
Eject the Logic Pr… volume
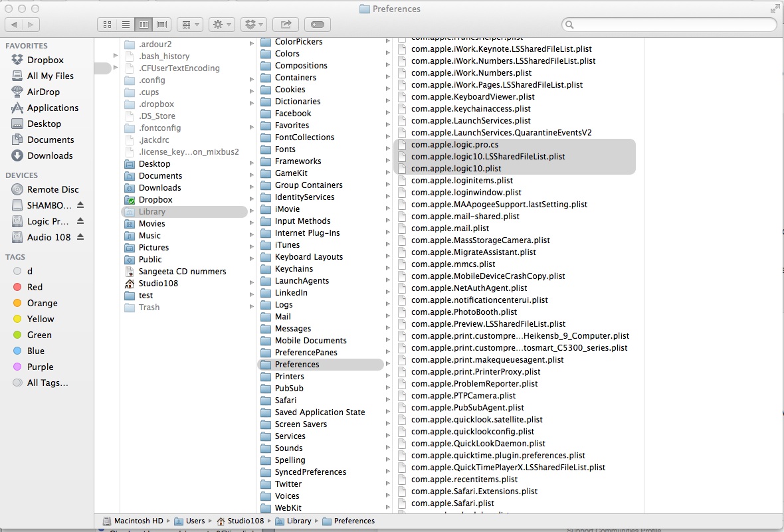pyautogui.click(x=80, y=221)
